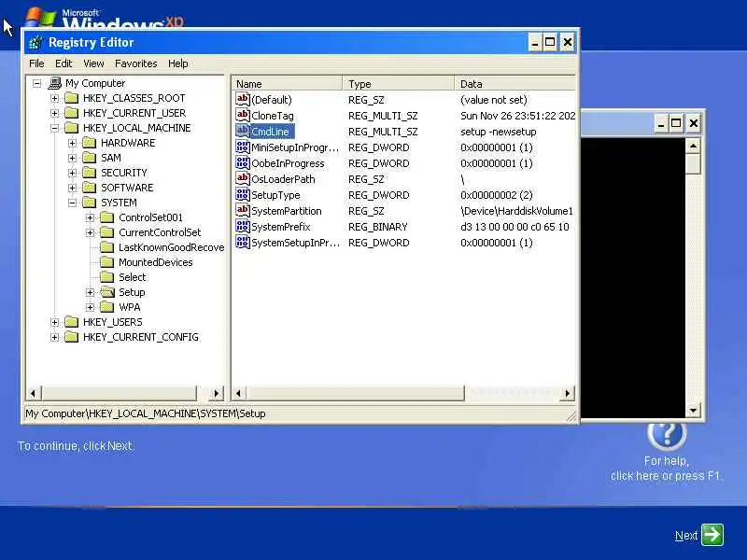Expand HKEY_CURRENT_CONFIG branch
747x560 pixels.
[x=54, y=337]
